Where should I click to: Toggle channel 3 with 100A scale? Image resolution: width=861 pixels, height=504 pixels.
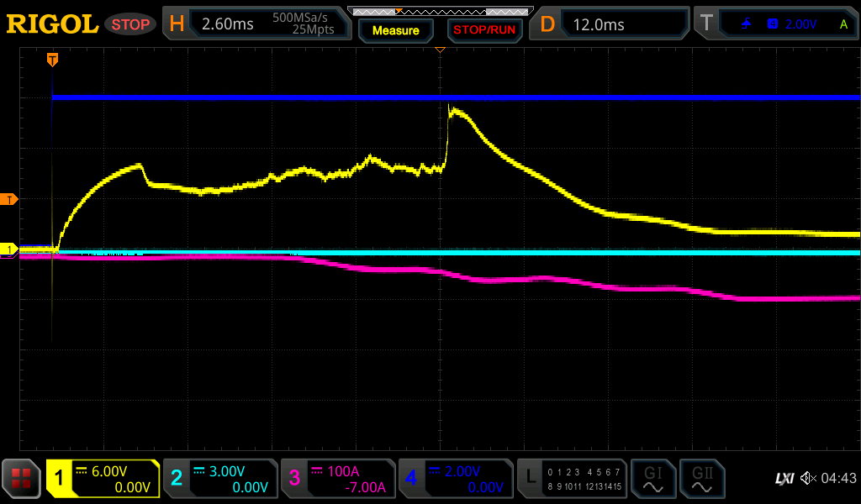coord(338,479)
